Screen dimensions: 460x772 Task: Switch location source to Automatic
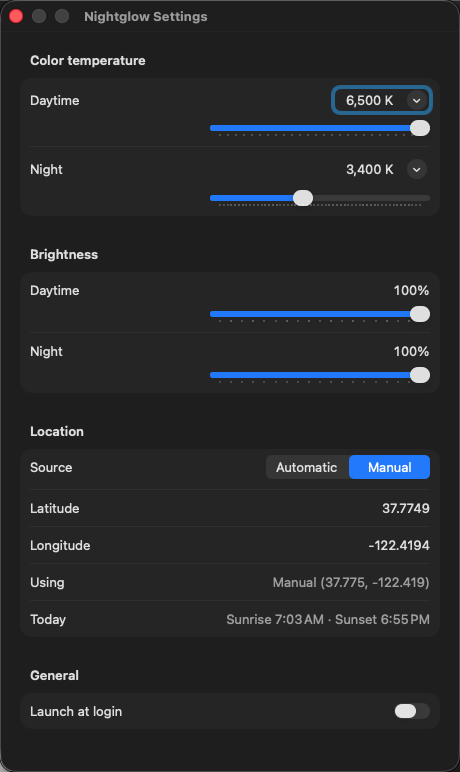[x=307, y=467]
